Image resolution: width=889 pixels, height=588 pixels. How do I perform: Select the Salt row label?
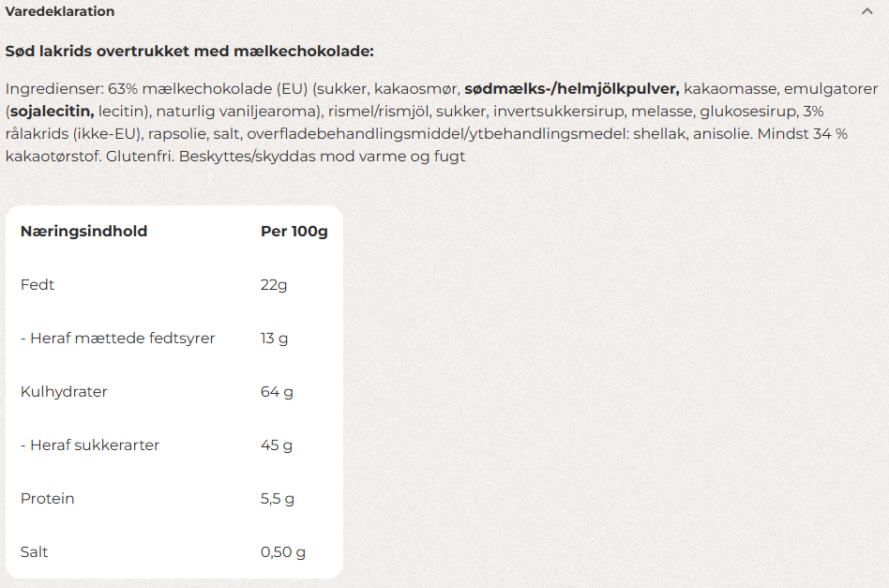point(34,552)
